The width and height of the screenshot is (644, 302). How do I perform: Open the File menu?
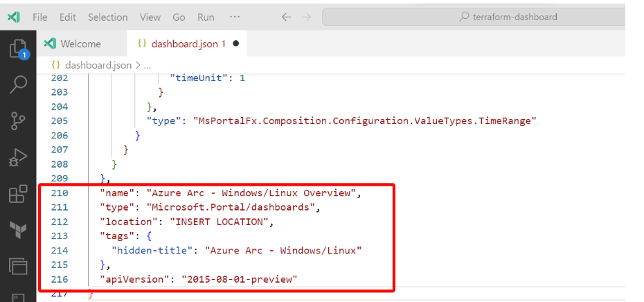(40, 17)
